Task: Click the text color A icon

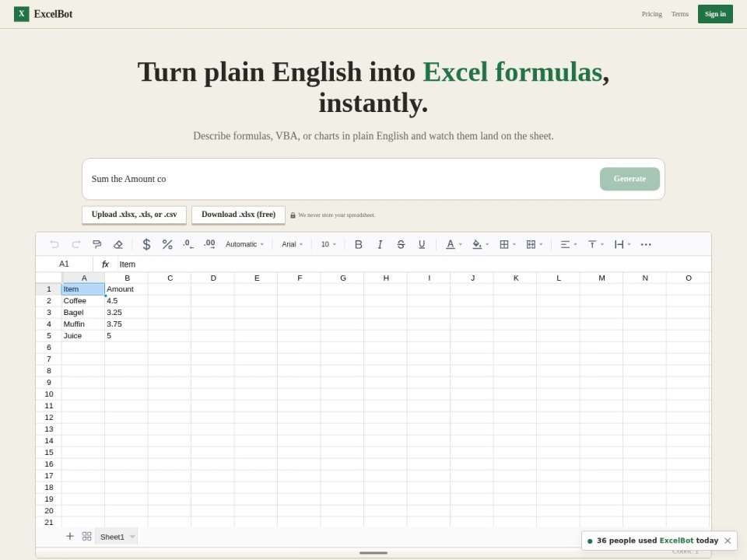Action: pos(451,244)
